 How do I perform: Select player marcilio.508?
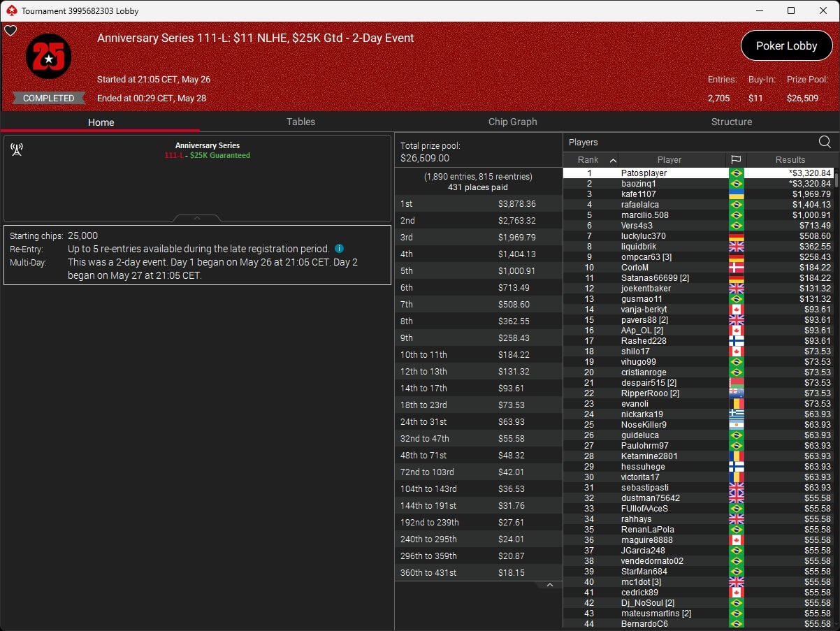point(699,215)
